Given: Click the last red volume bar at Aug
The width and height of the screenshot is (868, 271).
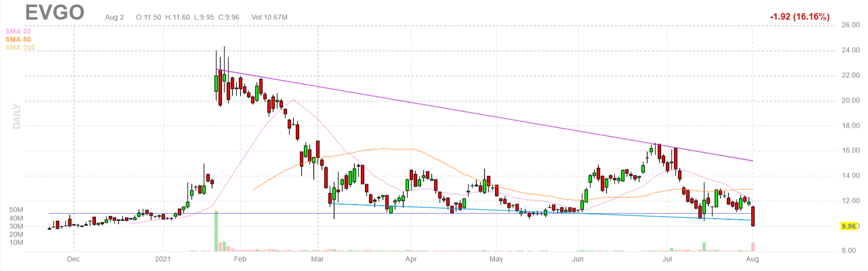Looking at the screenshot, I should [x=753, y=247].
